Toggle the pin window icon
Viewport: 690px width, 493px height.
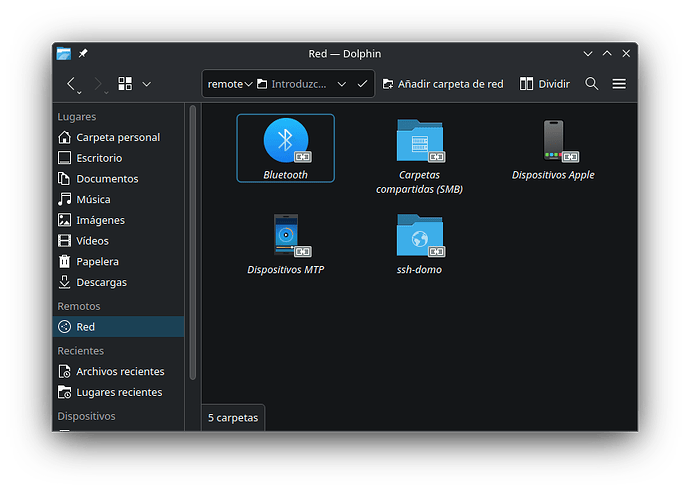pyautogui.click(x=83, y=54)
